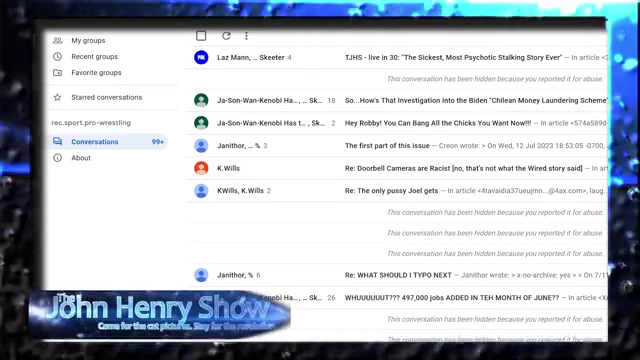Click the About info icon
Image resolution: width=640 pixels, height=360 pixels.
coord(58,158)
